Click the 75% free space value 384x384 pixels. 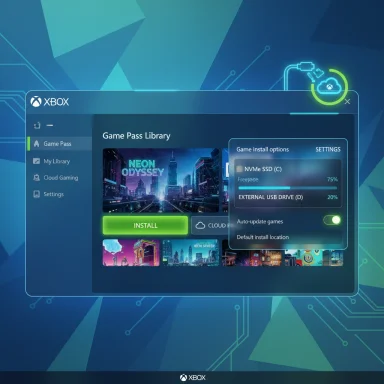point(332,179)
